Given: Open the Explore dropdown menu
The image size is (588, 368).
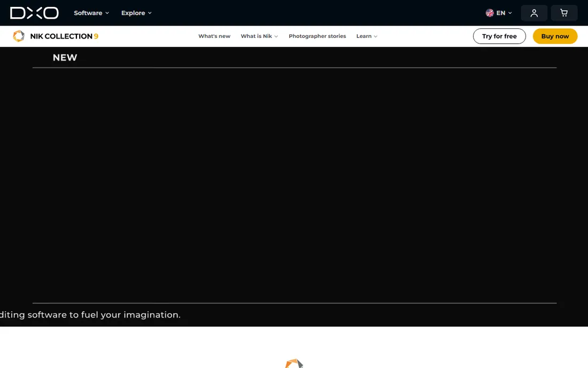Looking at the screenshot, I should (x=136, y=13).
